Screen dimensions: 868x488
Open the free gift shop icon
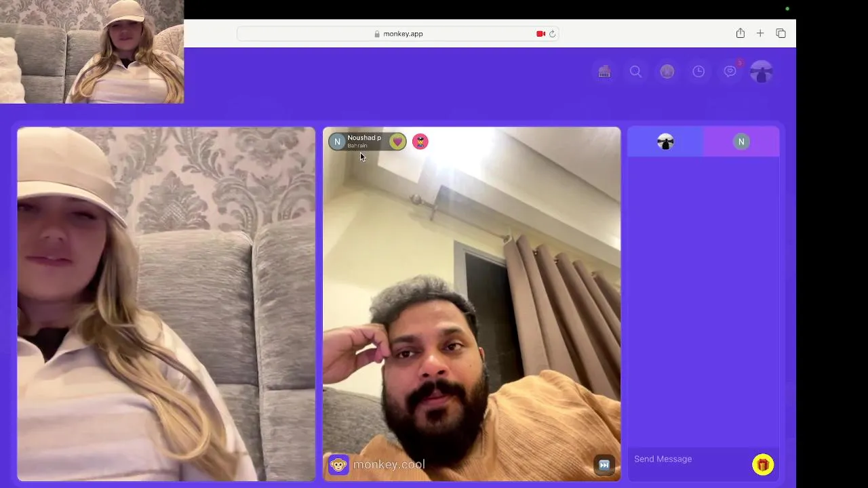(x=604, y=71)
